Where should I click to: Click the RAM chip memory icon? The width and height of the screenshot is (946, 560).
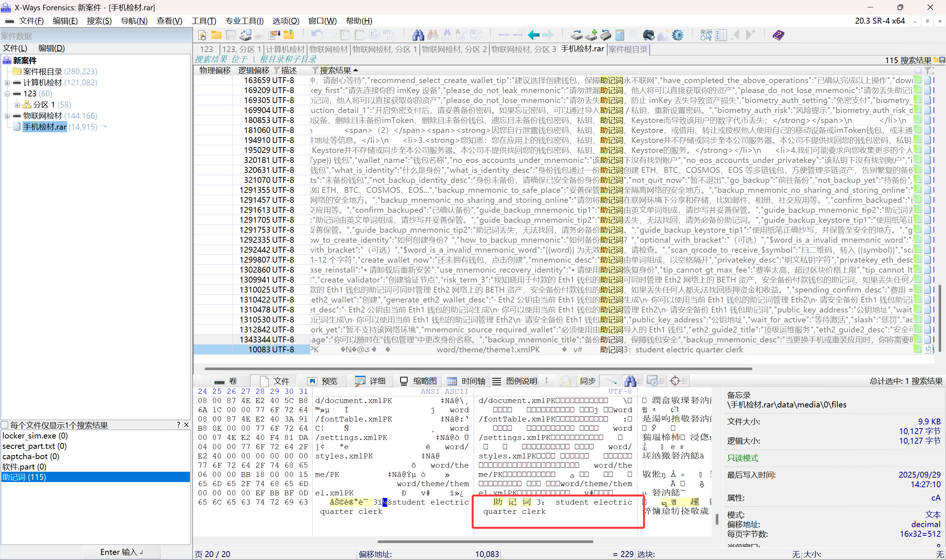pyautogui.click(x=606, y=35)
